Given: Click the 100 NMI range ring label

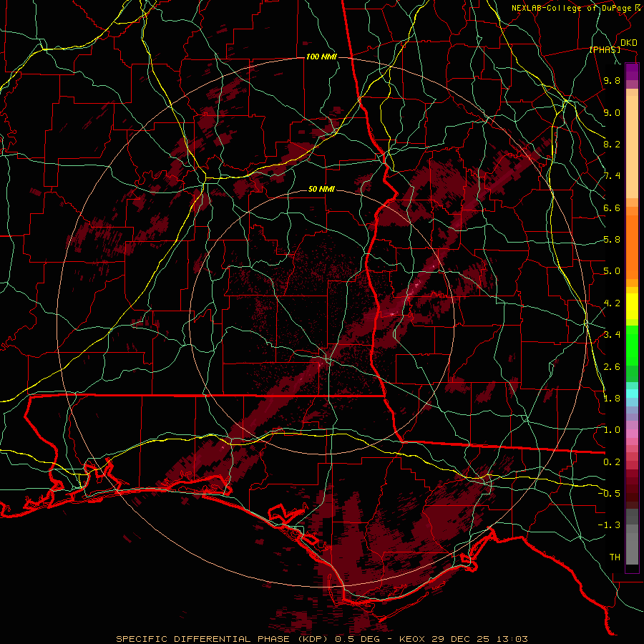Looking at the screenshot, I should [x=321, y=57].
